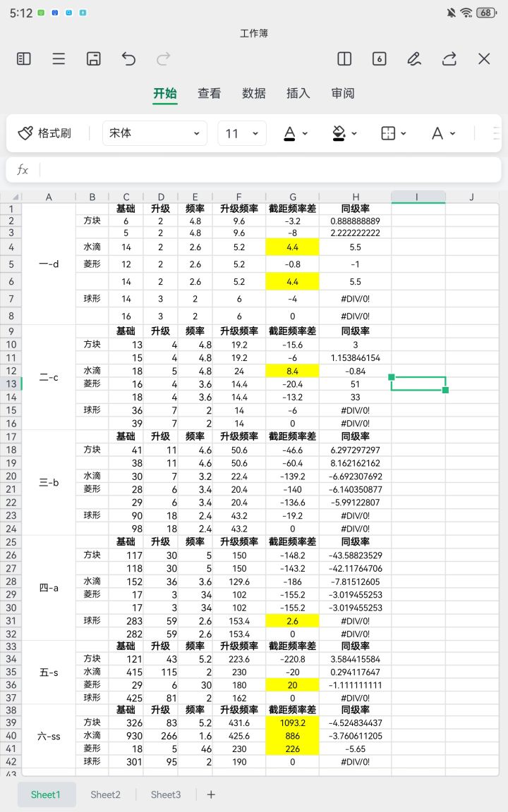
Task: Switch to Sheet2 tab
Action: click(105, 794)
